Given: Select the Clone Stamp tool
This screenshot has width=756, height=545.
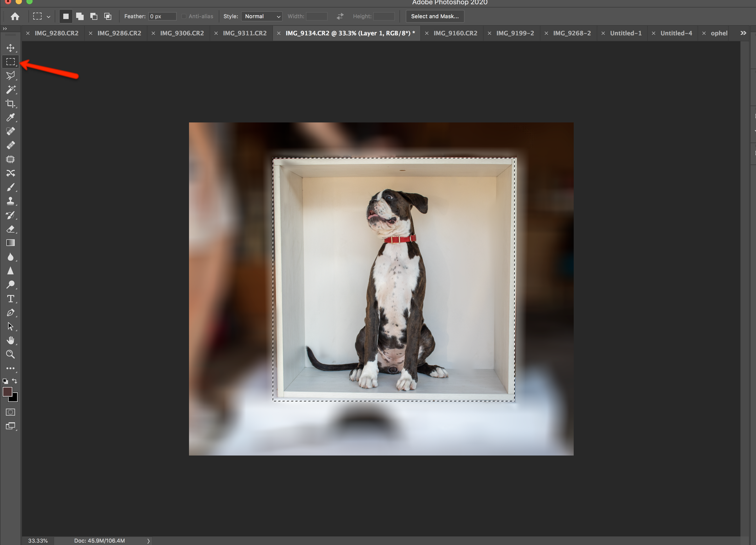Looking at the screenshot, I should tap(10, 201).
